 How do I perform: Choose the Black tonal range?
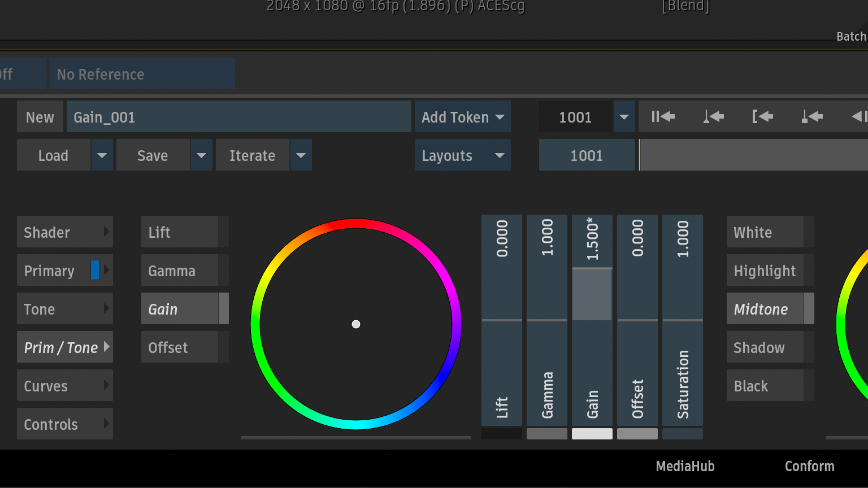[770, 385]
